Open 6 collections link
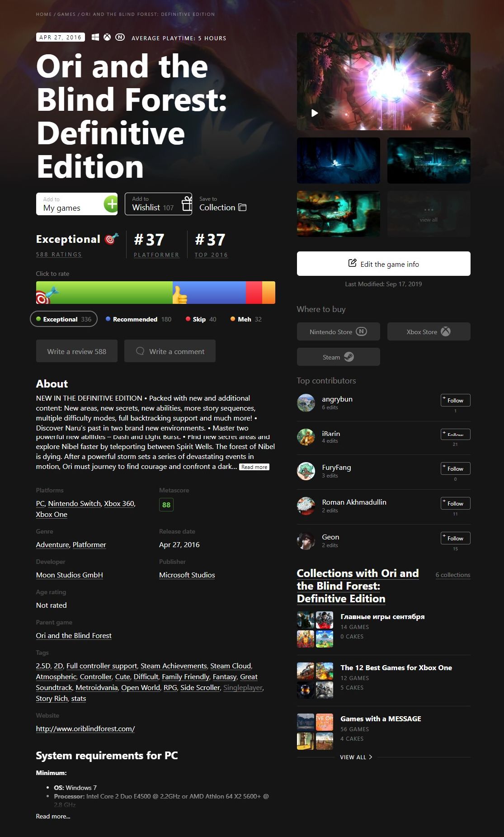The height and width of the screenshot is (837, 504). tap(453, 575)
